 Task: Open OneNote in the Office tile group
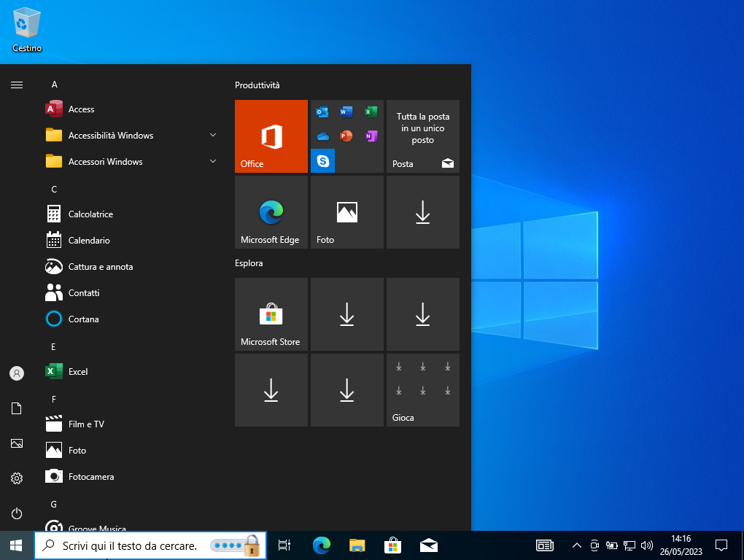(x=371, y=136)
